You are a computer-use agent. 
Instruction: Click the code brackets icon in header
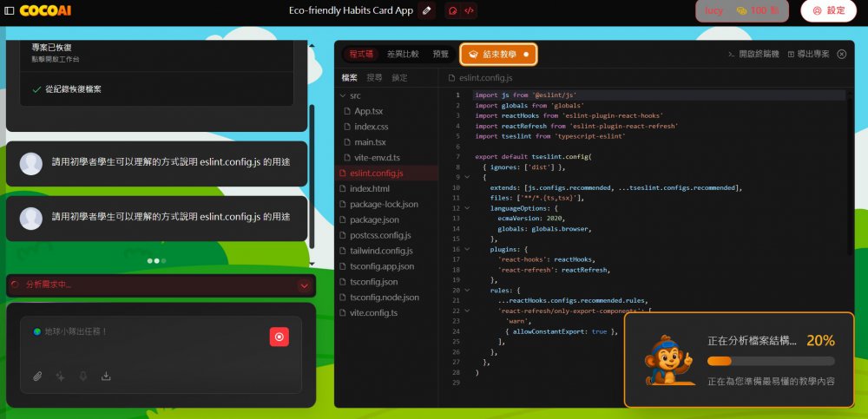469,10
